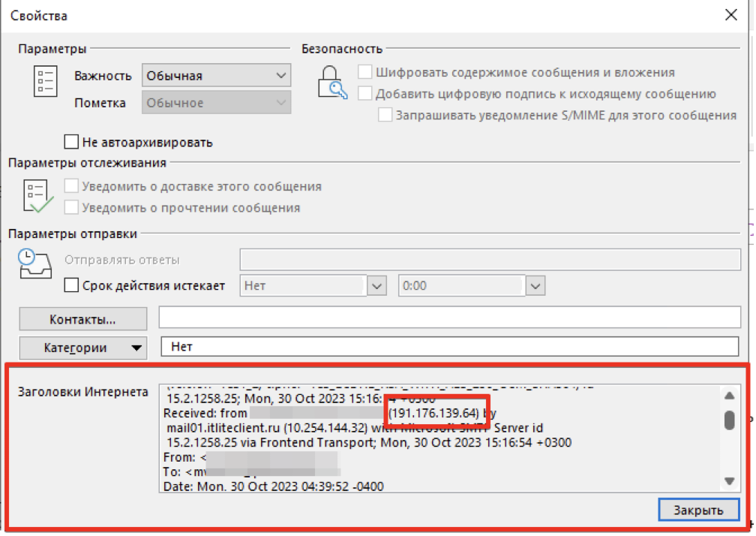This screenshot has width=756, height=536.
Task: Tick Добавить цифровую подпись к исходящему сообщению
Action: 365,94
